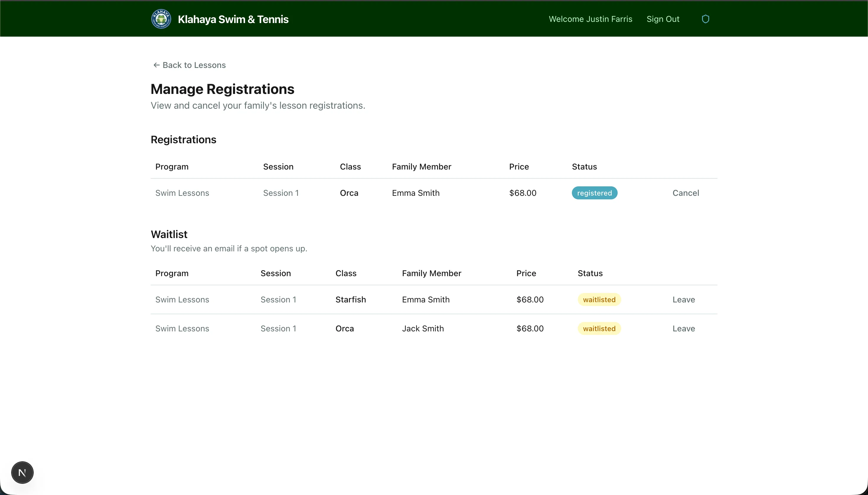Click the waitlisted badge on Jack Smith's row
Screen dimensions: 868x495
(x=598, y=328)
